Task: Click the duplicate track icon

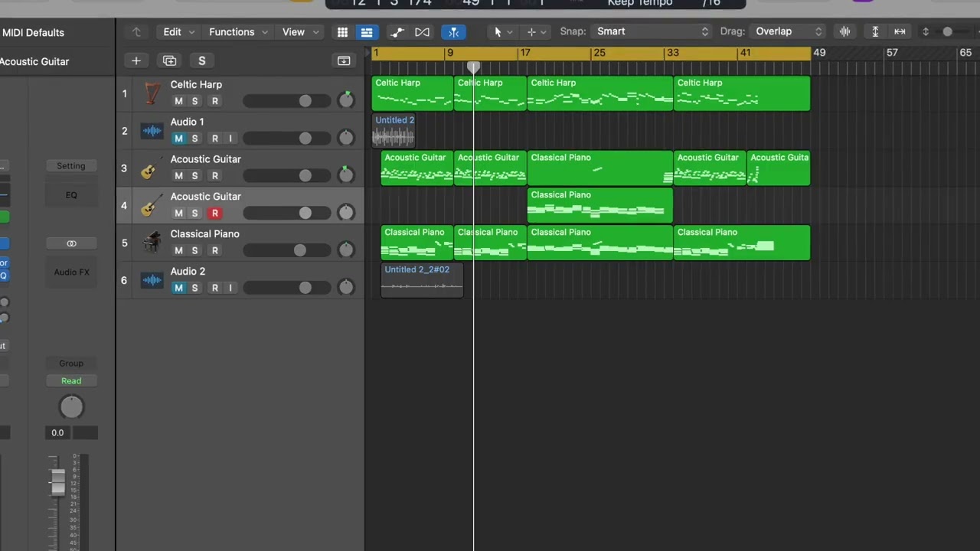Action: click(169, 60)
